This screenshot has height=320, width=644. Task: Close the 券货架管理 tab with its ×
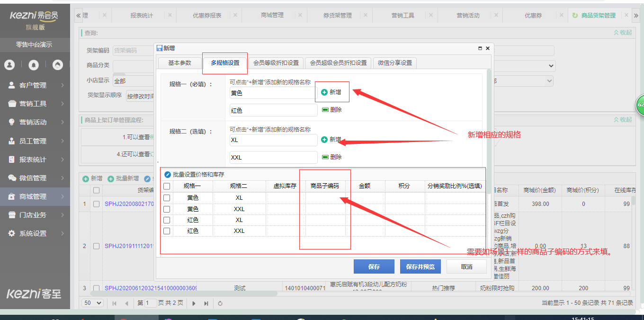click(x=366, y=15)
